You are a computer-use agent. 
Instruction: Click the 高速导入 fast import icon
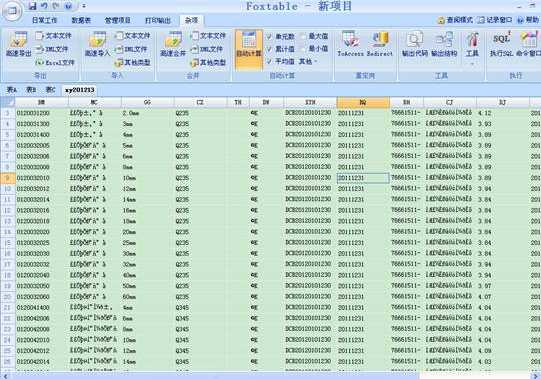click(97, 44)
